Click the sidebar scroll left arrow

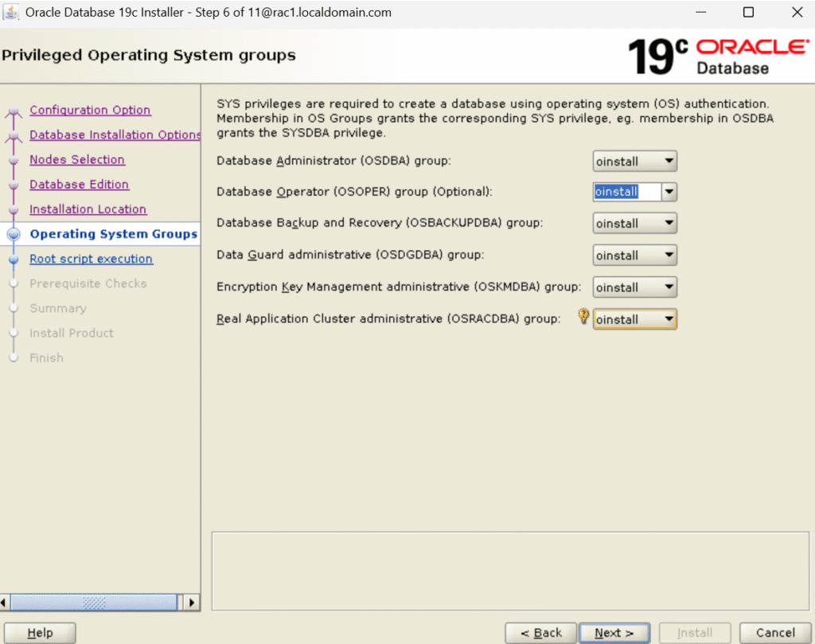point(4,603)
